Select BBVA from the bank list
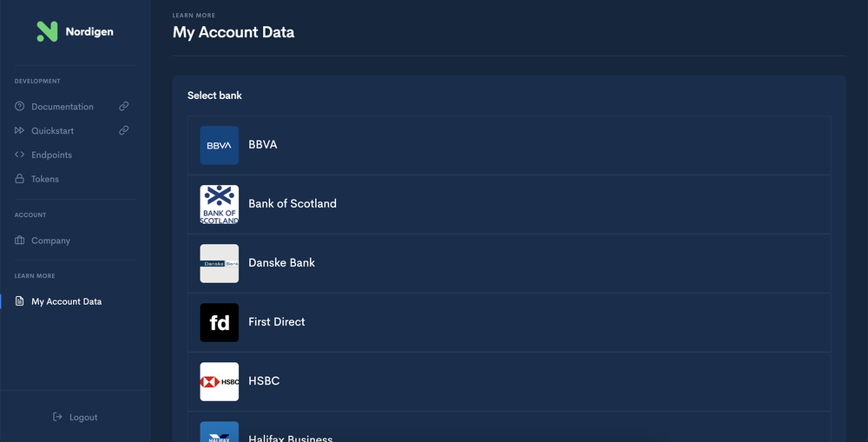 [509, 145]
